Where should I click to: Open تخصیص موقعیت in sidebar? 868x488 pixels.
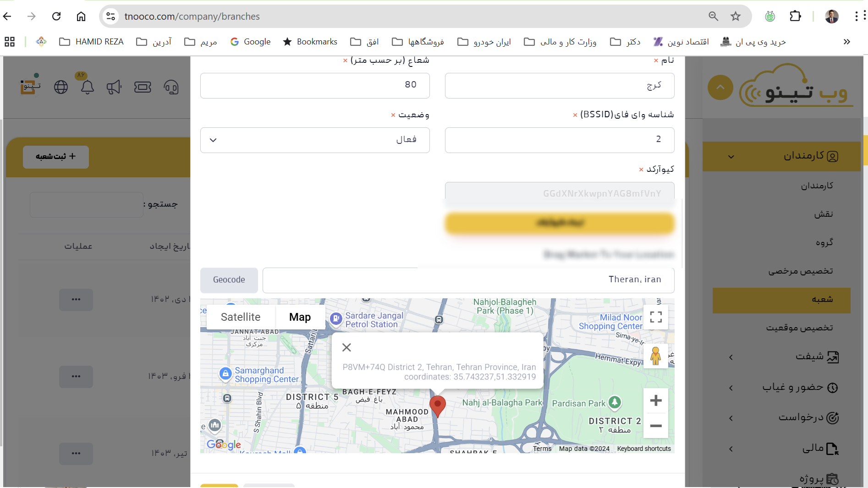point(799,328)
